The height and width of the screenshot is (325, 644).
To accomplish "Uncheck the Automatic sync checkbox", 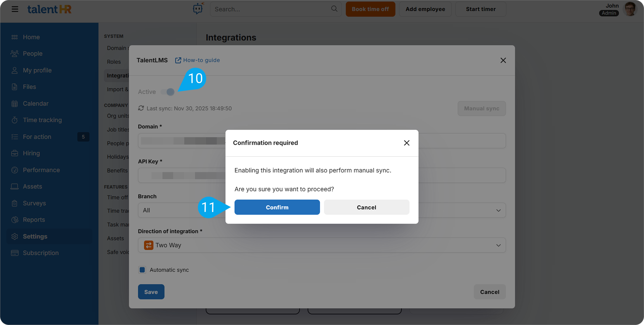I will click(142, 270).
